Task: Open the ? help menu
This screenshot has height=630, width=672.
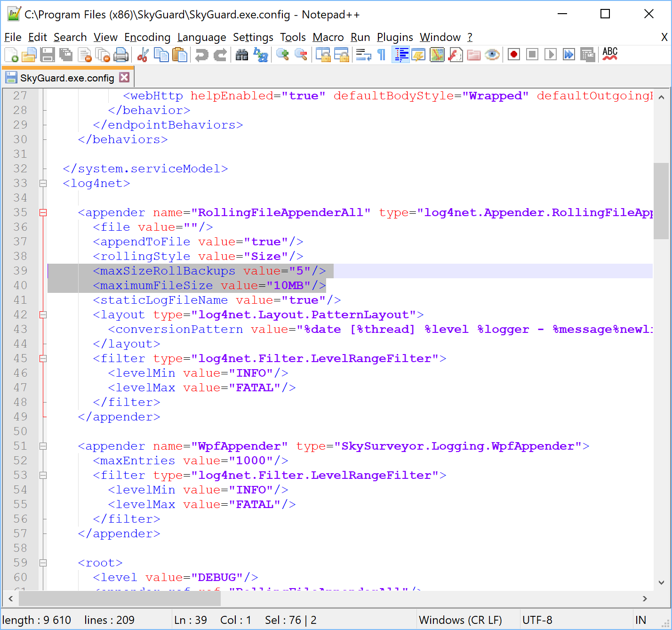Action: [470, 37]
